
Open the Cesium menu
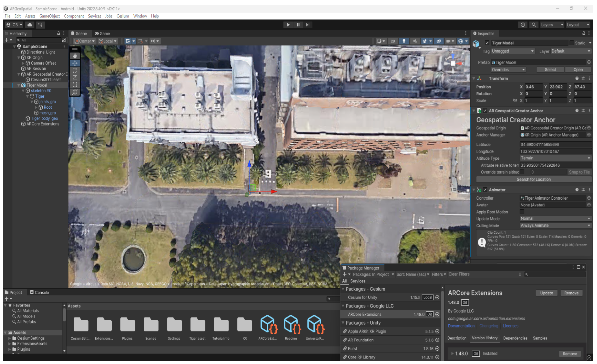[x=123, y=16]
